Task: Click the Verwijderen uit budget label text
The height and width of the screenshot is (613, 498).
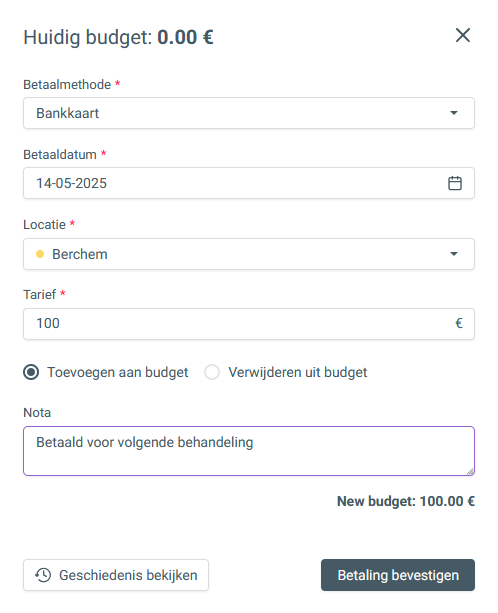Action: (x=298, y=372)
